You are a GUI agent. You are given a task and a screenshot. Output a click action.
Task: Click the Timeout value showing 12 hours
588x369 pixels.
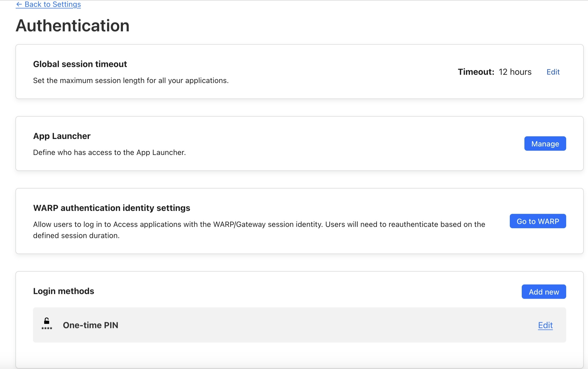pos(515,72)
